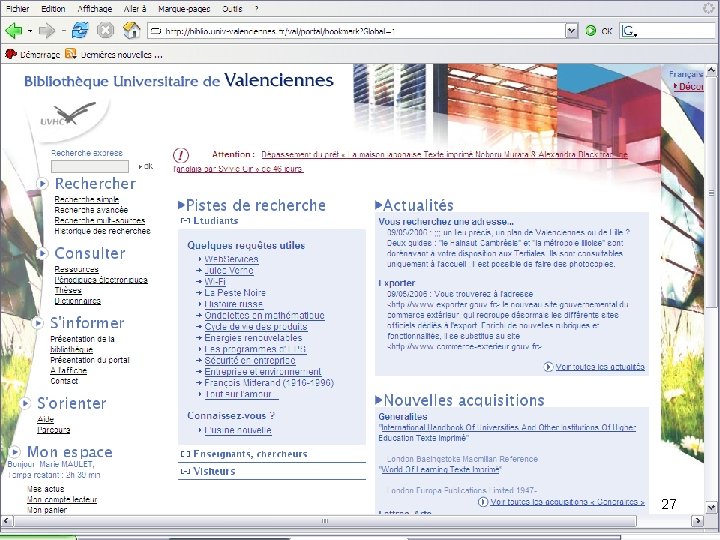
Task: Open the Wi-Fi query link
Action: (215, 281)
